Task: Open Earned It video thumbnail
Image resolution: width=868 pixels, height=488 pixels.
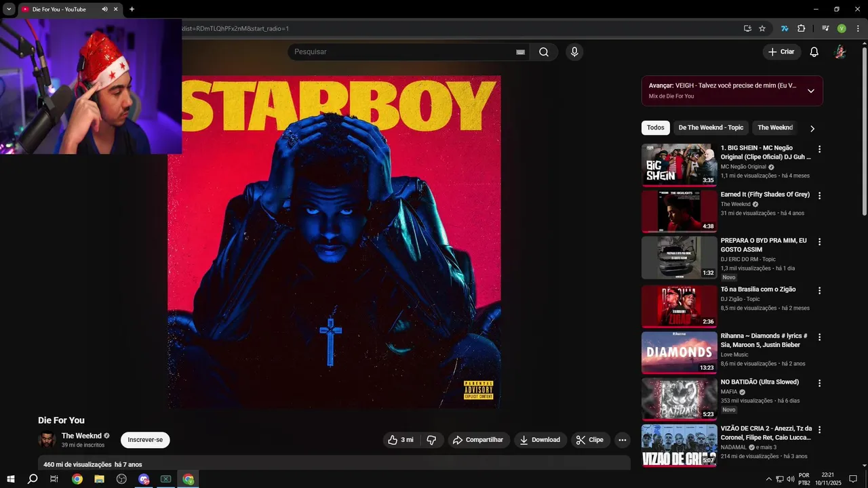Action: pos(679,211)
